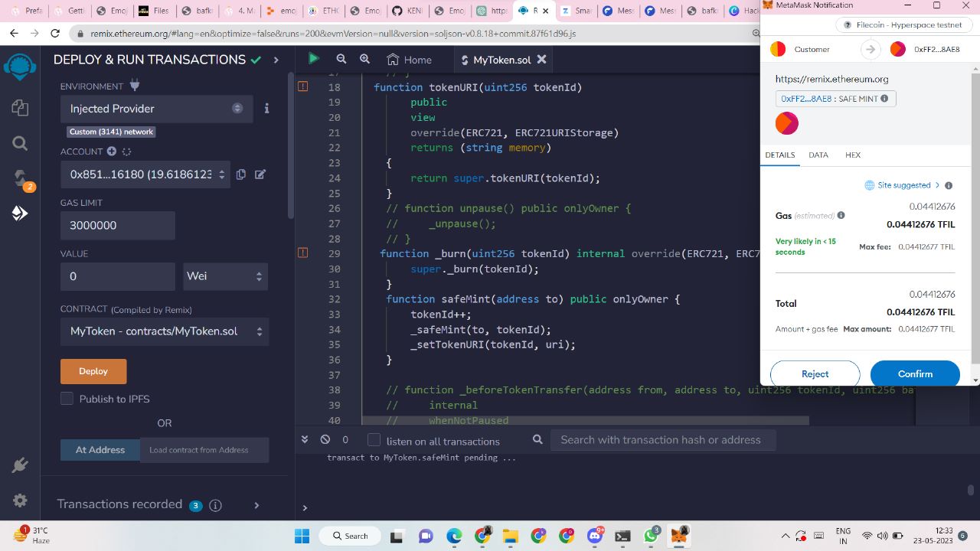Click the Load contract from Address field
The image size is (980, 551).
(204, 450)
